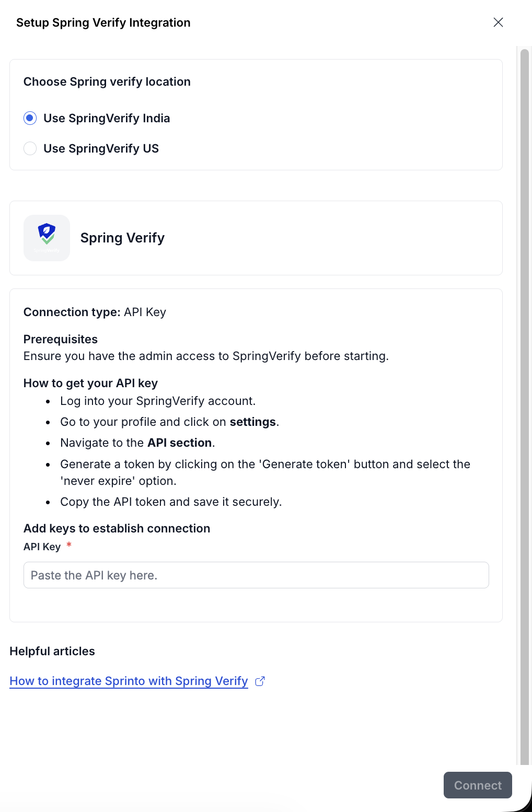
Task: Click the 'Add keys to establish connection' heading
Action: (x=117, y=528)
